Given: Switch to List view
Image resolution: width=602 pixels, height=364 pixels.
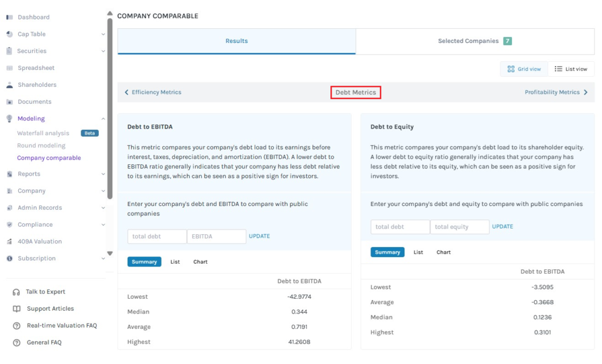Looking at the screenshot, I should (x=571, y=69).
